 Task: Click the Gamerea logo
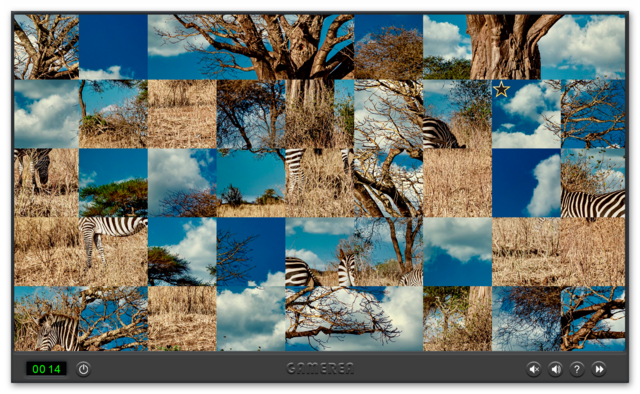point(320,369)
